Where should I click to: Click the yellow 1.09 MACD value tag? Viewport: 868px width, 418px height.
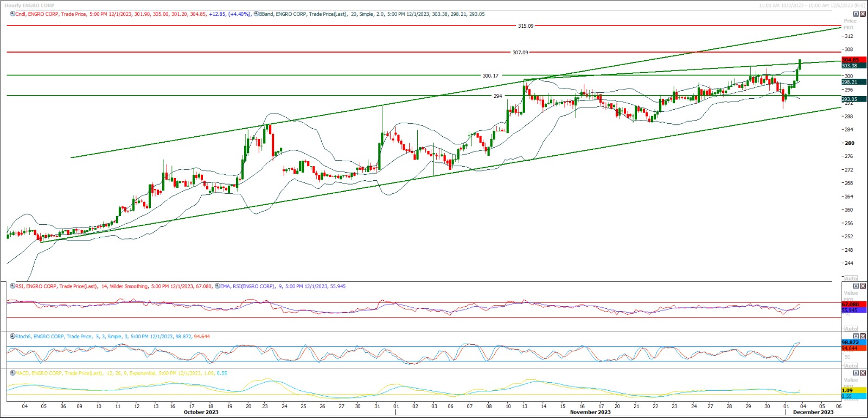(x=854, y=390)
